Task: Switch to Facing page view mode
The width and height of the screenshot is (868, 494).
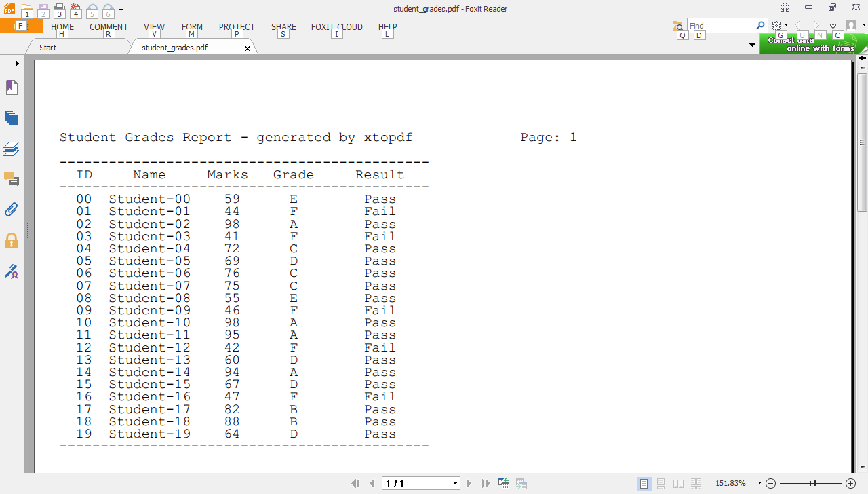Action: (678, 483)
